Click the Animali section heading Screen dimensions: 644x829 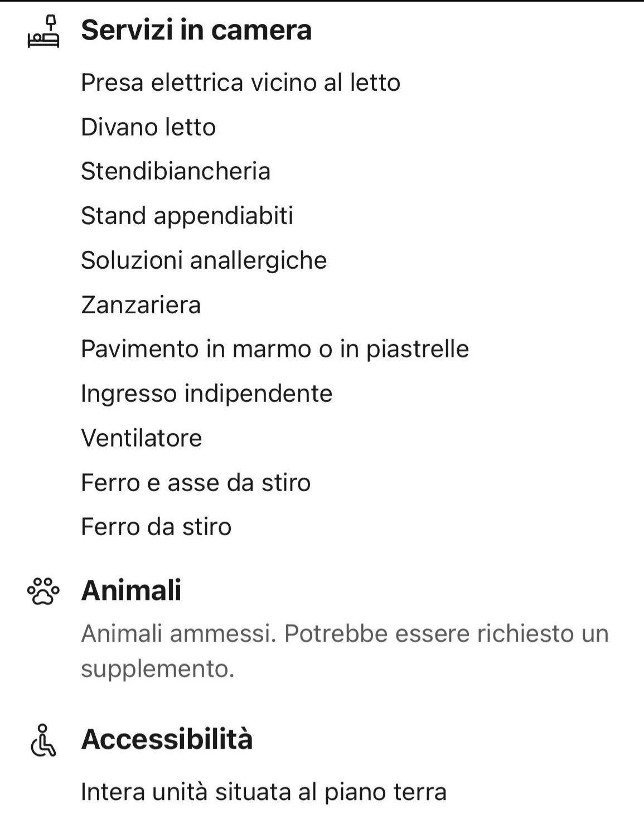[x=132, y=590]
